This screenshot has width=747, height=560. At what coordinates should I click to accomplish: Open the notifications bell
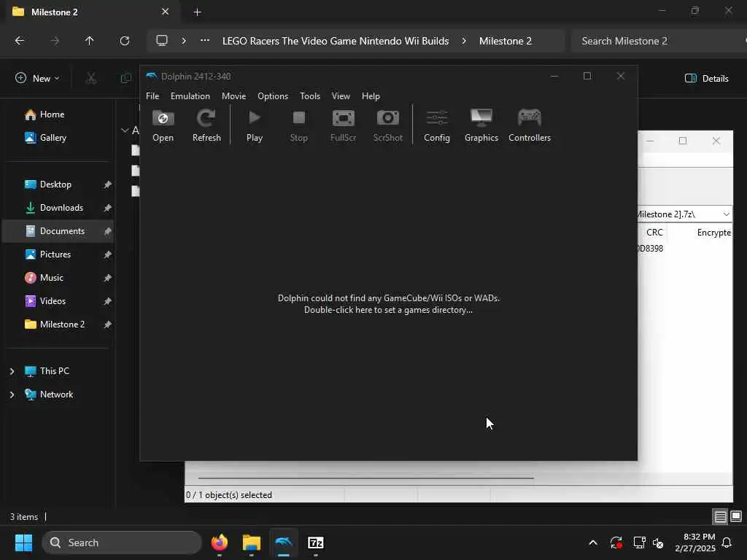[727, 542]
